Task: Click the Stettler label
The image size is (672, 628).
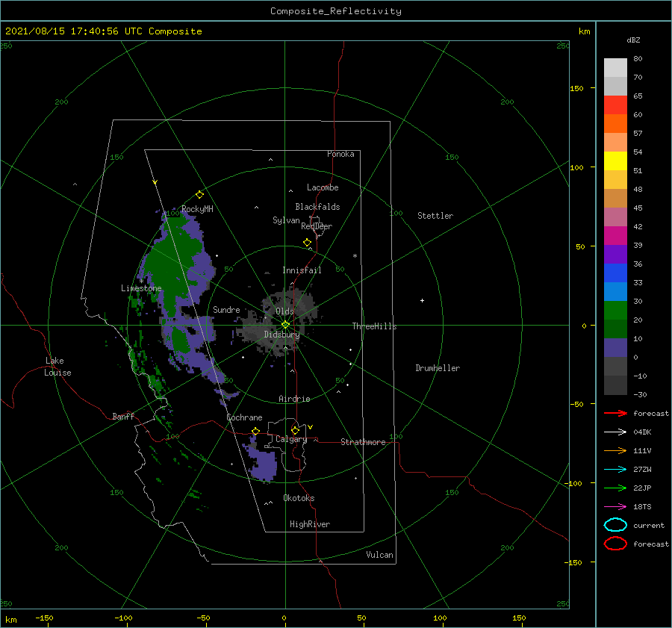Action: (435, 216)
